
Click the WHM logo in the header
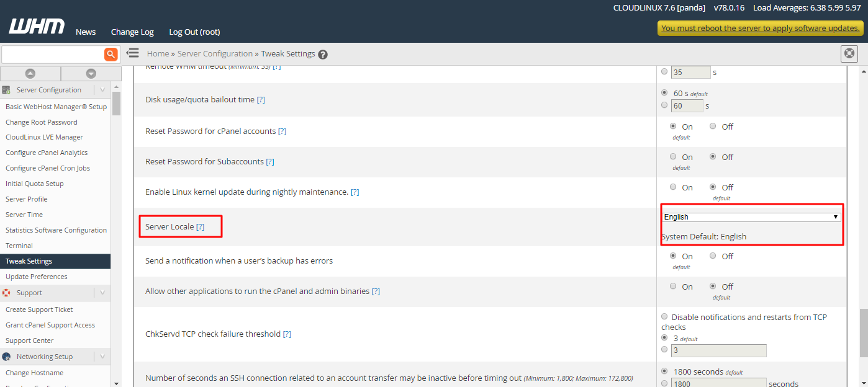click(x=35, y=27)
